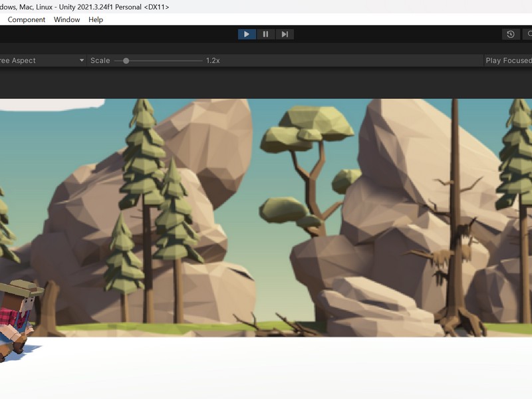Pause the game with the Pause button

[x=265, y=35]
